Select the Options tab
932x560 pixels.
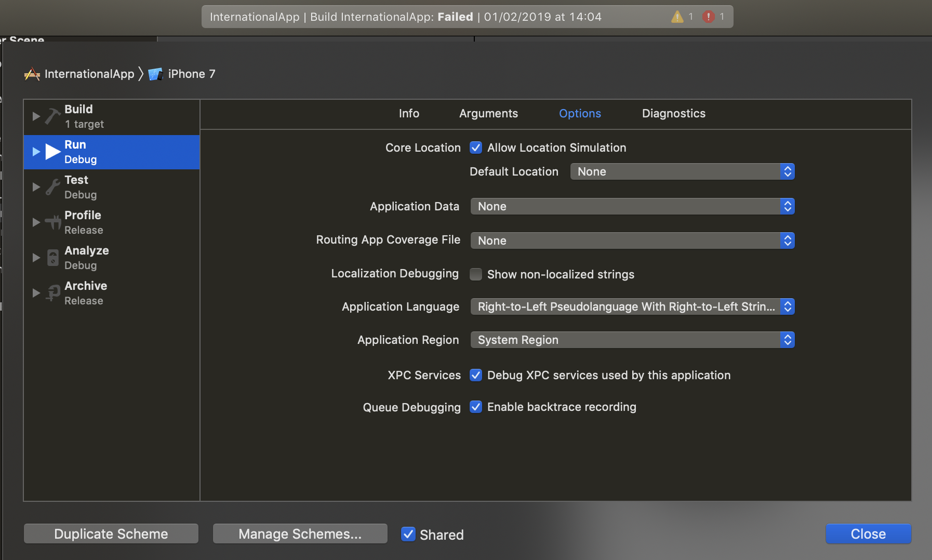[x=580, y=113]
